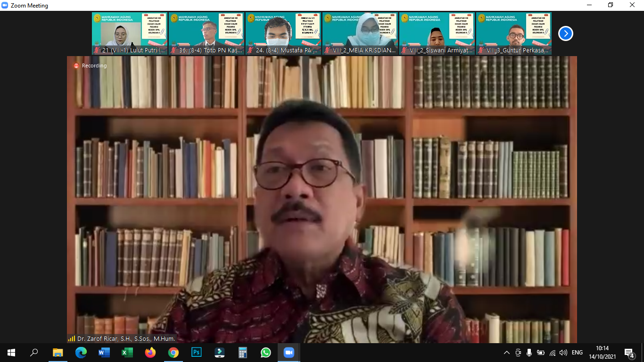This screenshot has width=644, height=362.
Task: Launch Microsoft Edge from the taskbar
Action: pyautogui.click(x=81, y=353)
